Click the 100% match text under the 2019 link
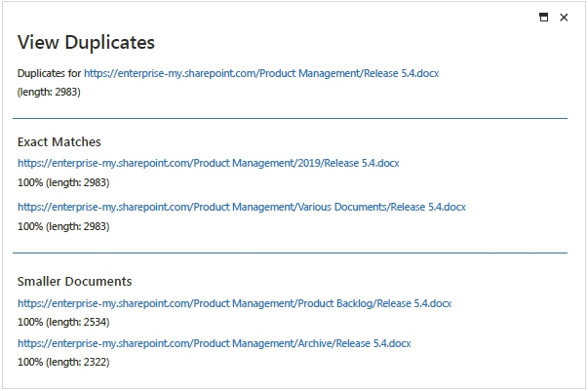Image resolution: width=588 pixels, height=391 pixels. [63, 182]
